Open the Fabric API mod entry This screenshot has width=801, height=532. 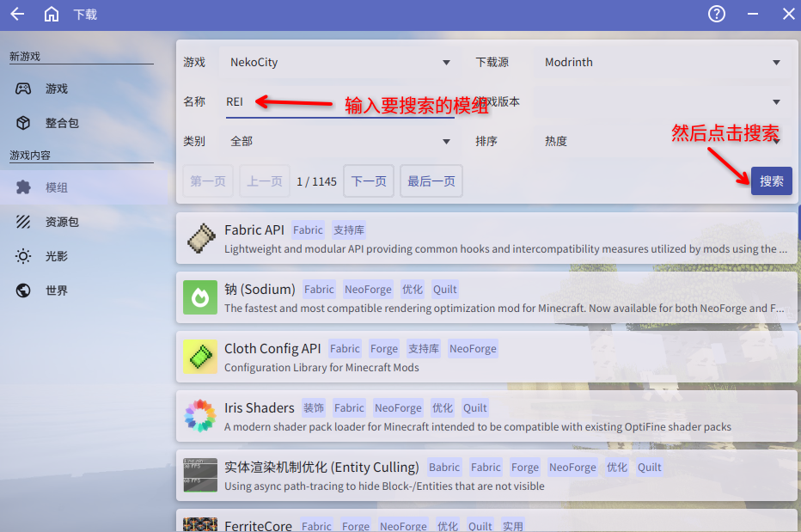(x=486, y=239)
